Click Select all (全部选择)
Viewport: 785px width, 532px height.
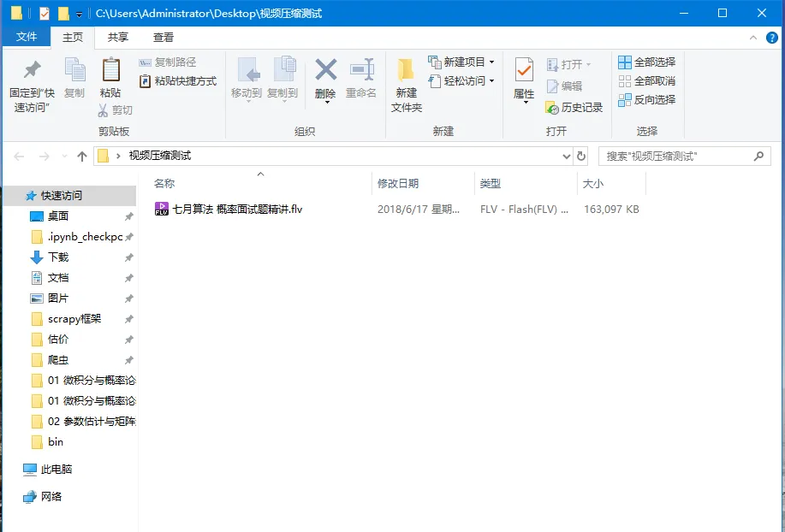647,62
